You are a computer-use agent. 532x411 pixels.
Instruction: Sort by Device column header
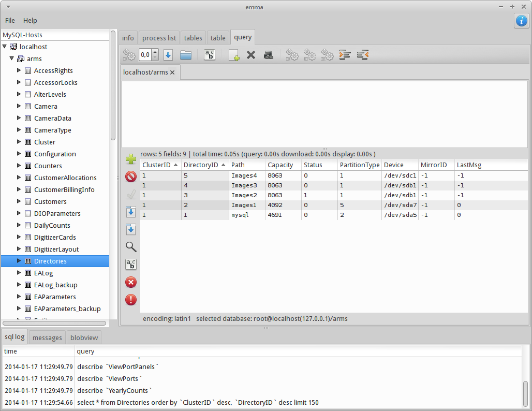pyautogui.click(x=400, y=165)
